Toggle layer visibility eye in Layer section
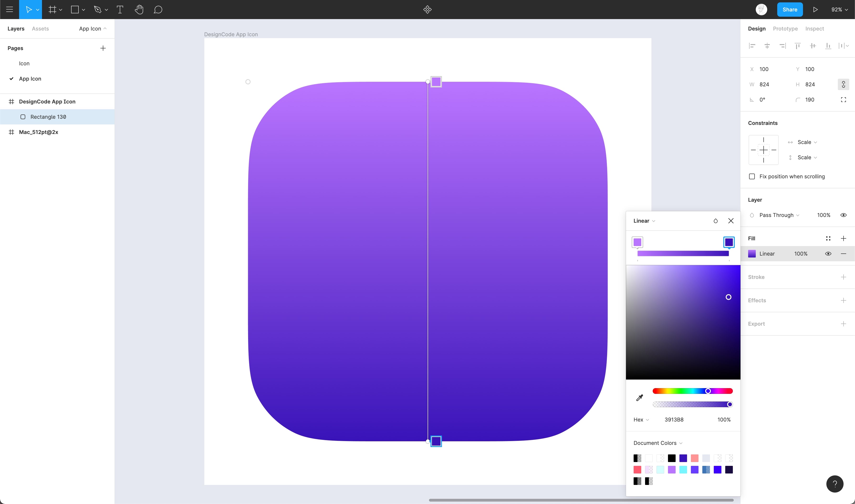The image size is (855, 504). (843, 215)
